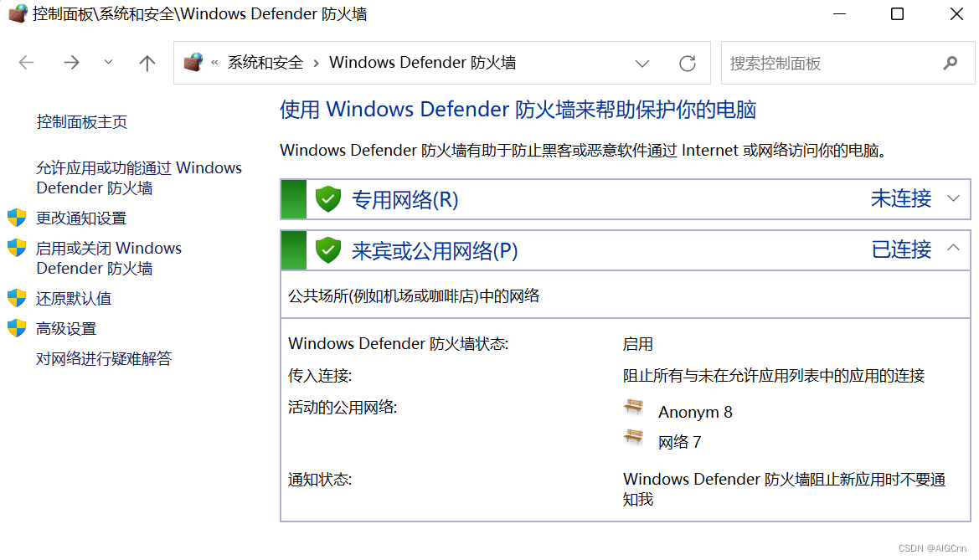Screen dimensions: 979x560
Task: Open the address bar history dropdown
Action: pyautogui.click(x=642, y=63)
